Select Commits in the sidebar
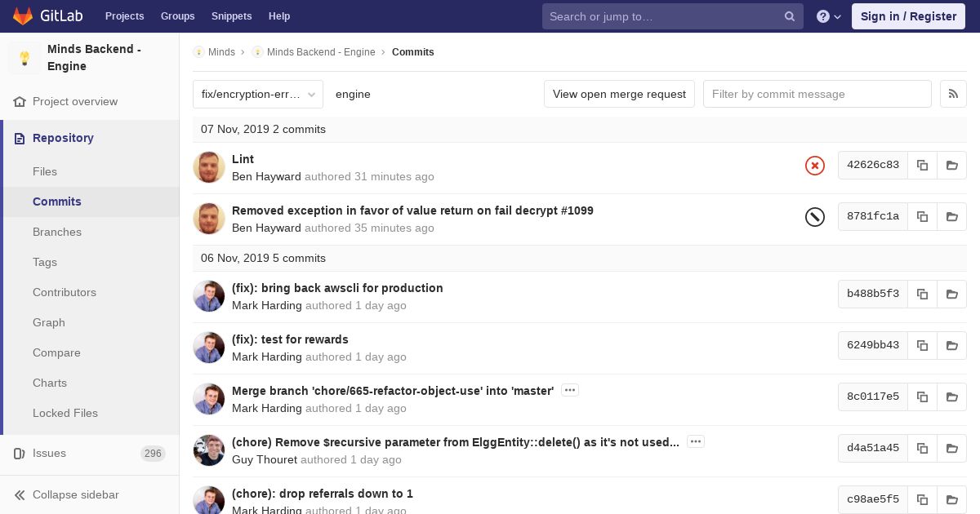 click(x=57, y=202)
